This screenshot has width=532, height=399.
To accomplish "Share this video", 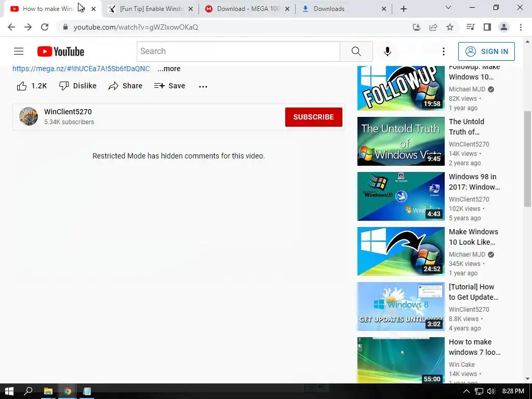I will pyautogui.click(x=125, y=86).
